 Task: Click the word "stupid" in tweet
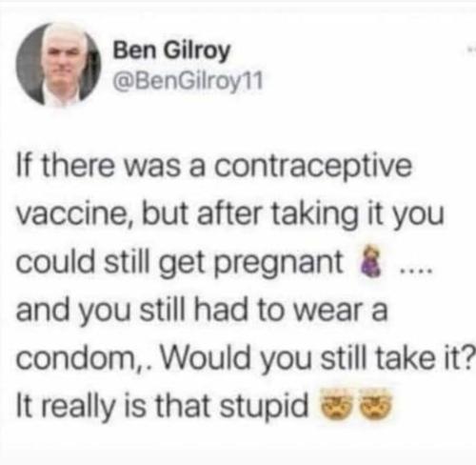click(264, 406)
